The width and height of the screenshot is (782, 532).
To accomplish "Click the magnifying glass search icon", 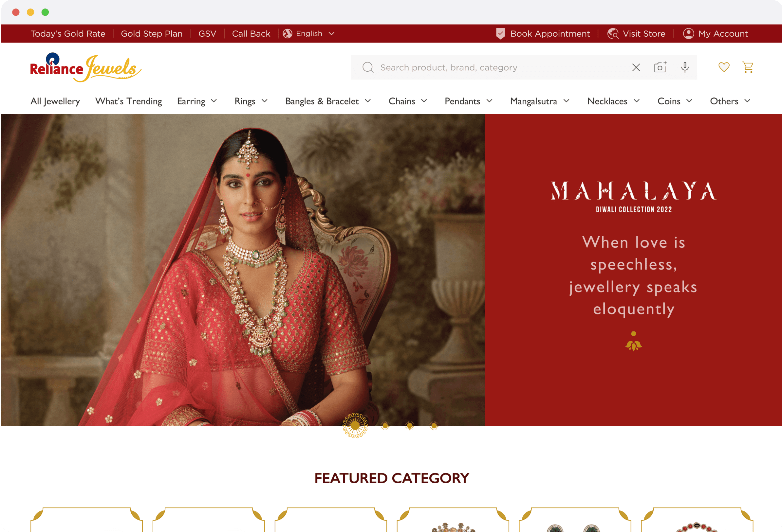I will coord(368,68).
